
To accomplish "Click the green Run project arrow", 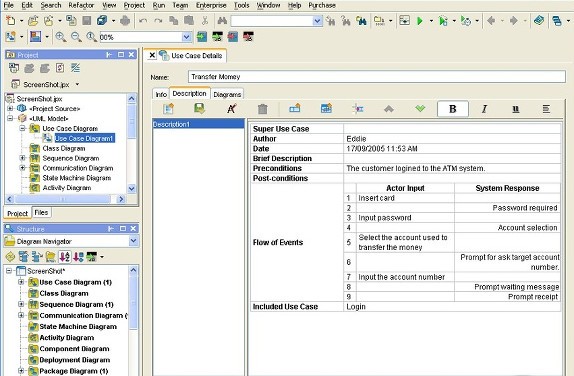I will [420, 21].
